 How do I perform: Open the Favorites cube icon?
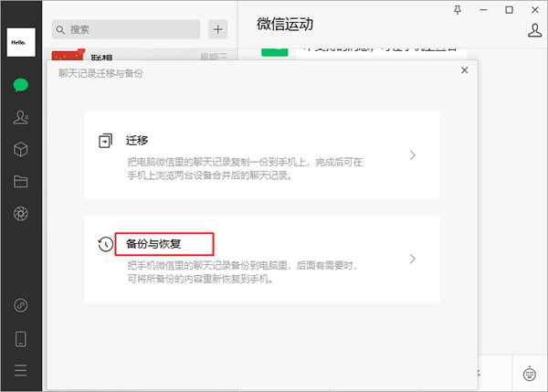coord(20,149)
